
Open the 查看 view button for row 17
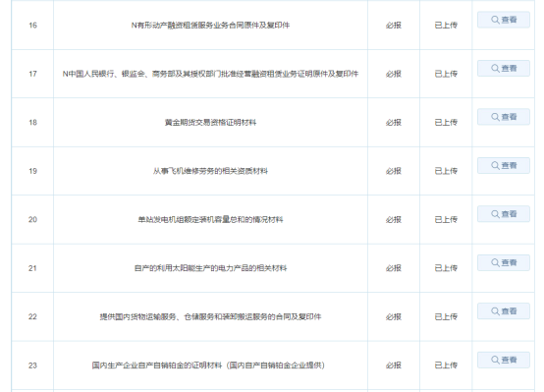tap(504, 69)
